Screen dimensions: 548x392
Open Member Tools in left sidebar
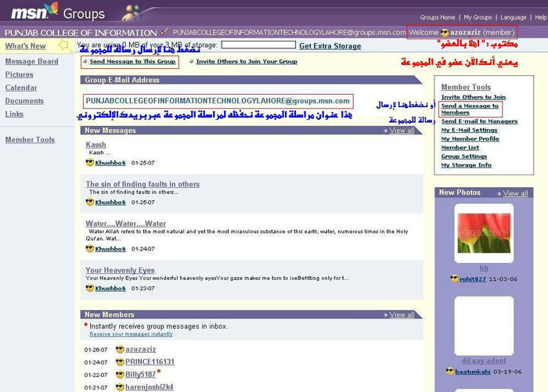click(x=30, y=140)
